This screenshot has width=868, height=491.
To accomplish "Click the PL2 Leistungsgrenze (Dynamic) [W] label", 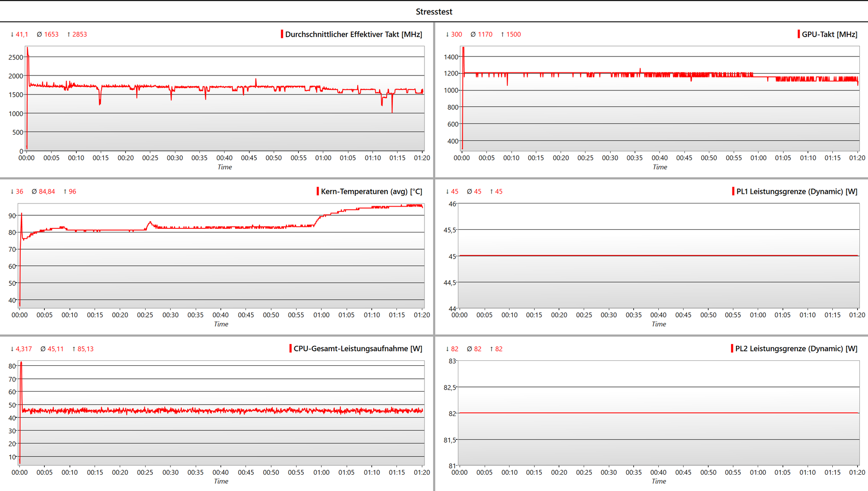I will pos(796,349).
